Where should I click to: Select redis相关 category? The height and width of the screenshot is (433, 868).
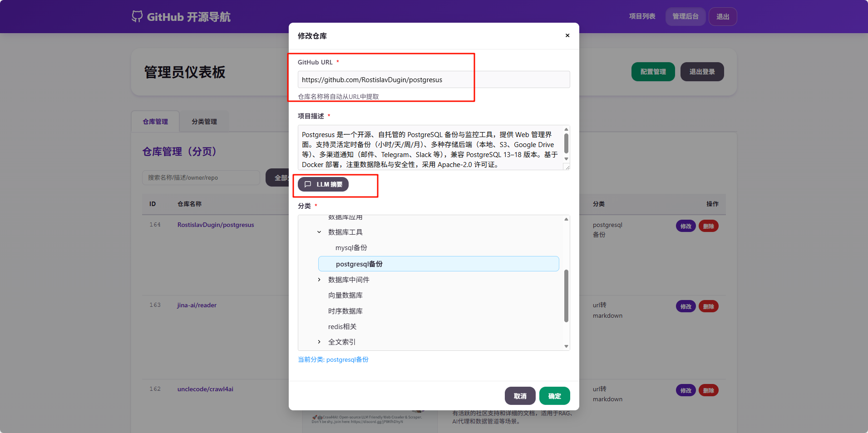(x=342, y=327)
